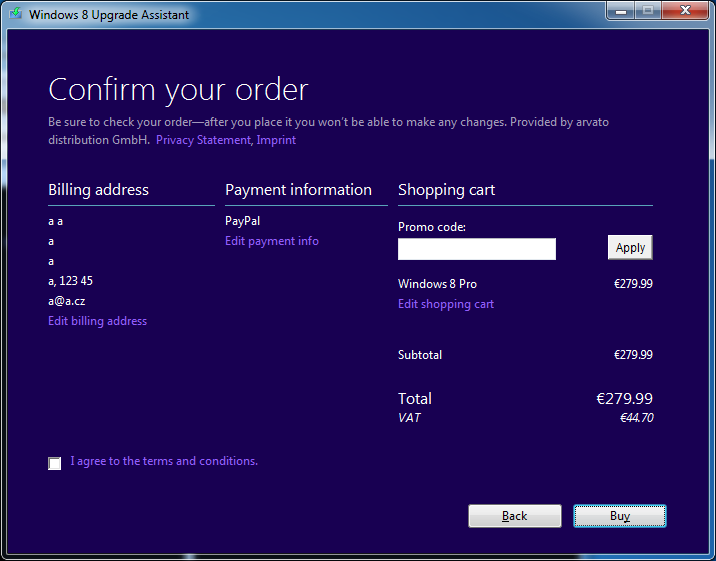Click the 'Payment information' section heading
The image size is (716, 561).
tap(299, 190)
